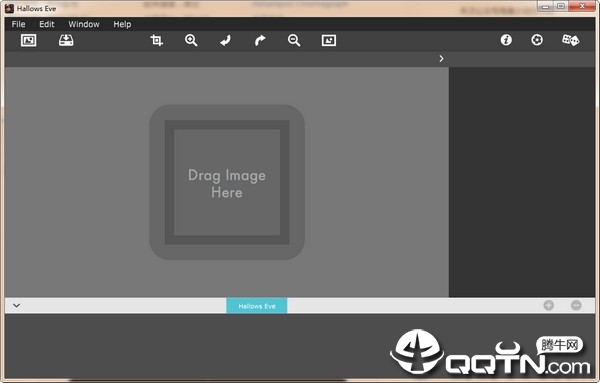Click the open image toolbar icon
This screenshot has height=383, width=600.
point(29,40)
